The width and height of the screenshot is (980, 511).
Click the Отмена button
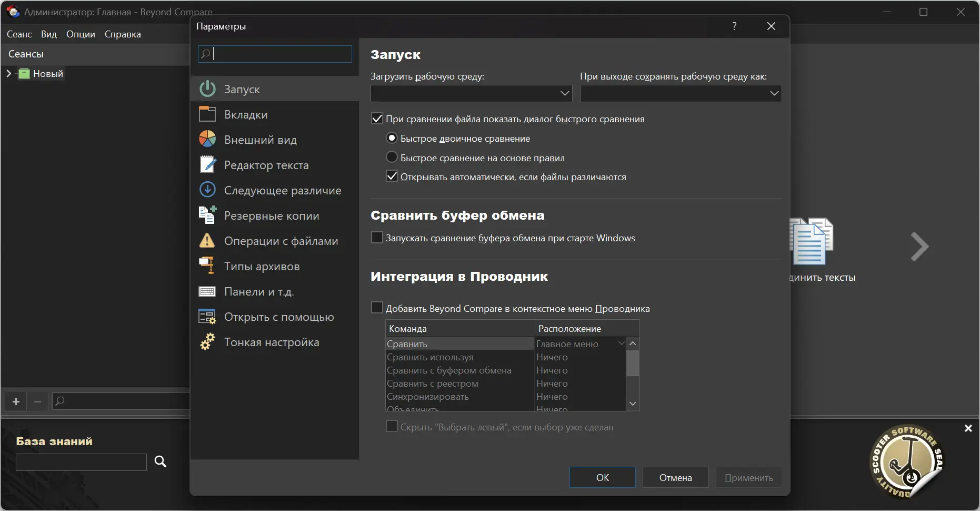click(x=675, y=478)
